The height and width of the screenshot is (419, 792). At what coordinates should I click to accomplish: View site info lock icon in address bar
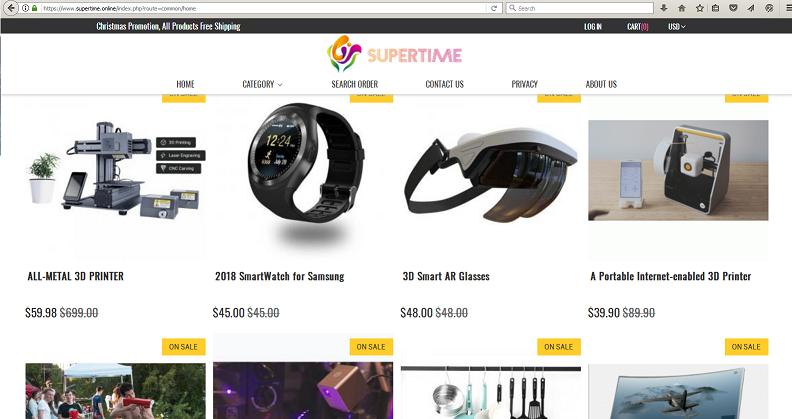coord(34,8)
